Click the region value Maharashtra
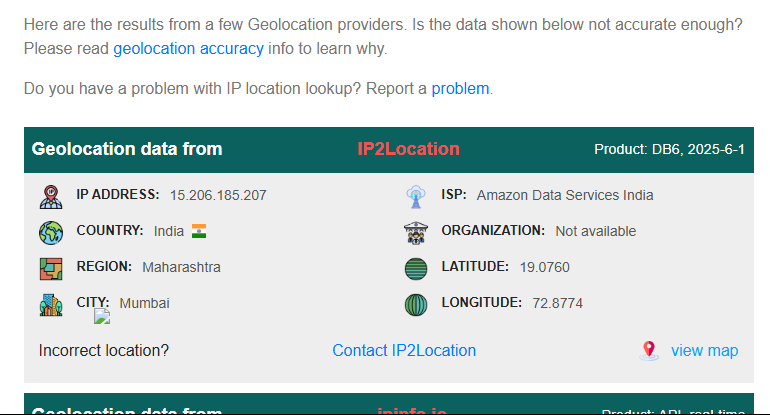 click(181, 267)
